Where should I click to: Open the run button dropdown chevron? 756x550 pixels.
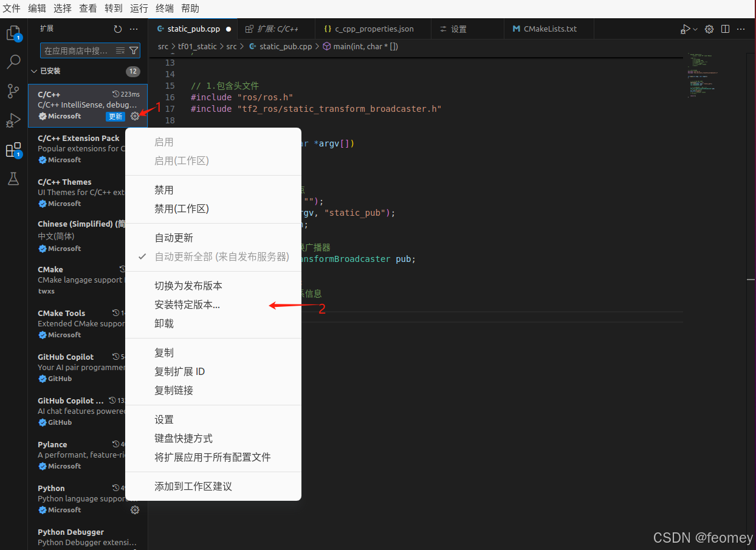click(x=695, y=29)
